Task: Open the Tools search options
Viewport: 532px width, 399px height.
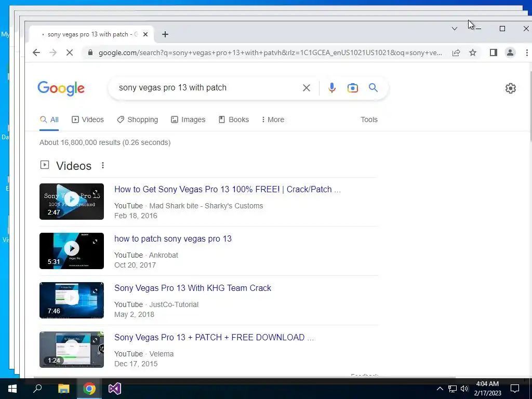Action: coord(369,119)
